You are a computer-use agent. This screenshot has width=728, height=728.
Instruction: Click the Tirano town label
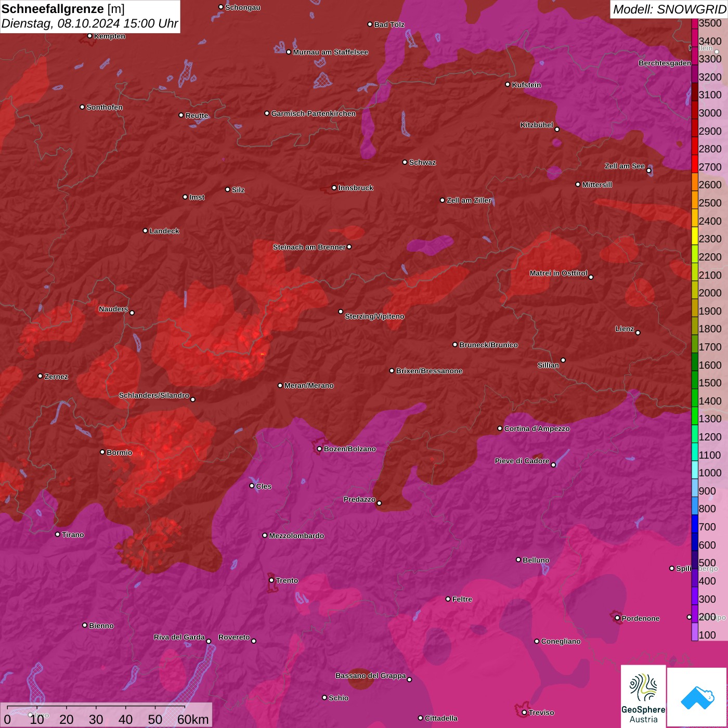(73, 535)
